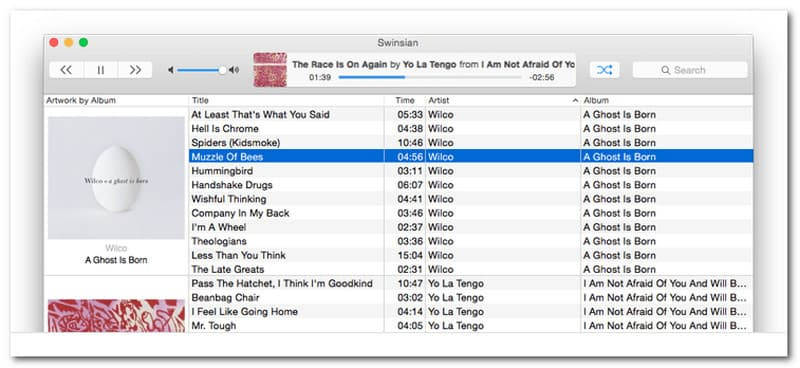Click Wilco artist in Hummingbird row
This screenshot has height=368, width=800.
tap(440, 171)
